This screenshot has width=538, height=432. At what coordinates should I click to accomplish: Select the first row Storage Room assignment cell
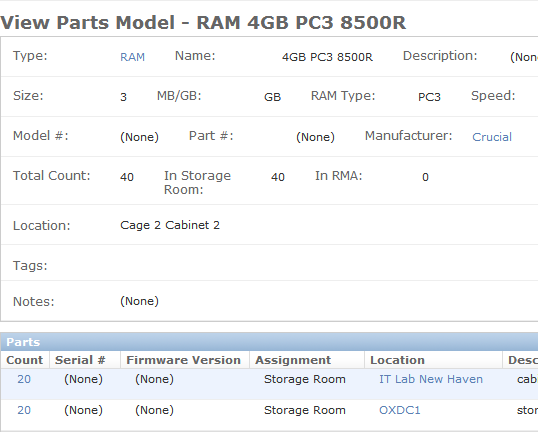(x=304, y=379)
